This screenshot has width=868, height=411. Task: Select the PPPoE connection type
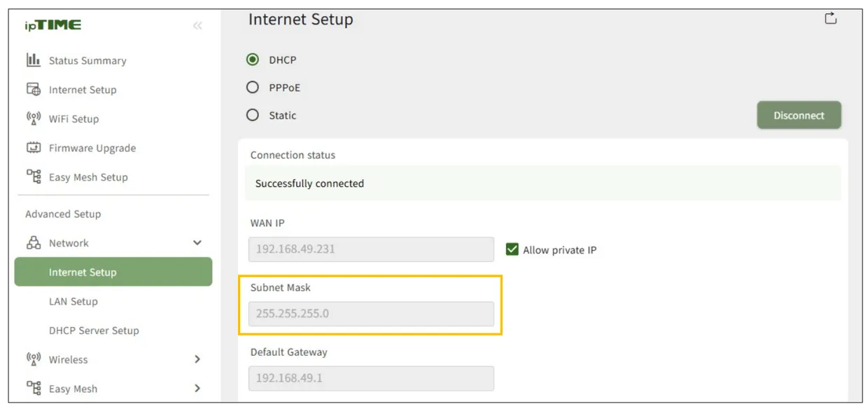click(x=253, y=88)
